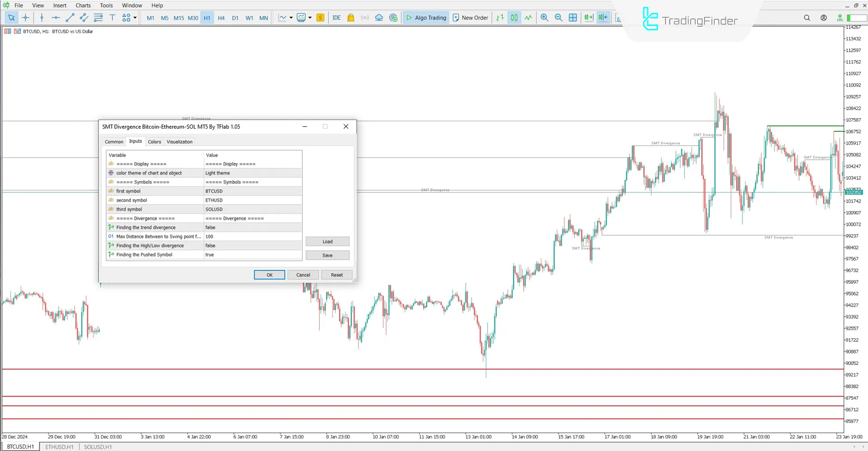The image size is (868, 451).
Task: Click the add-signal radar icon
Action: tap(394, 18)
